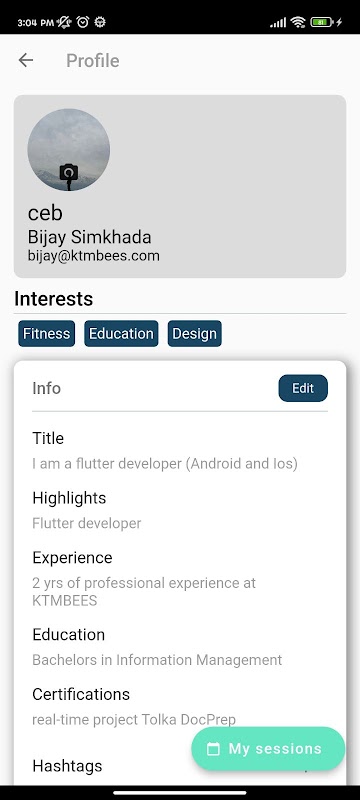Select the Design interest chip

click(x=194, y=334)
